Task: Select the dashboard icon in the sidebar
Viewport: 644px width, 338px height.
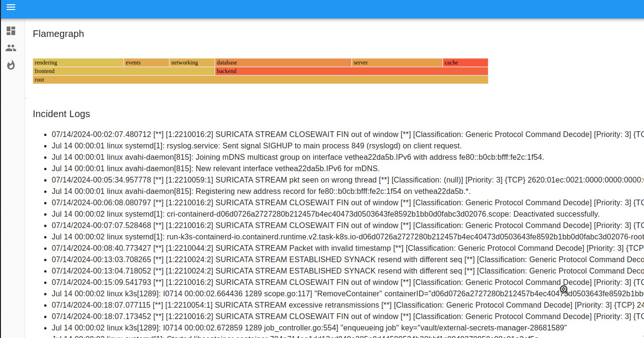Action: [11, 31]
